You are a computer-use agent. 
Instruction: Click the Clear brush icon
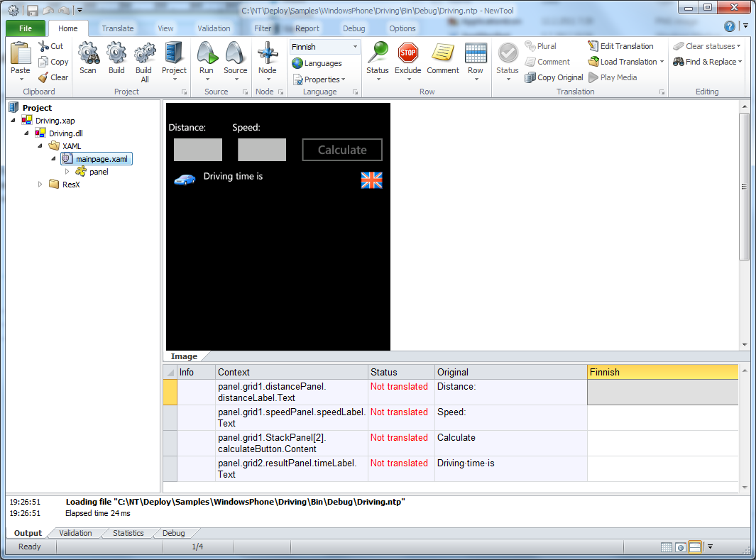coord(43,77)
